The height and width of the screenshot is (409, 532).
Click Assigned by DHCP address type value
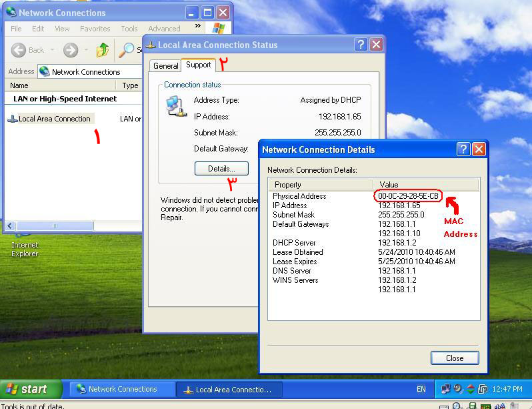[x=331, y=100]
